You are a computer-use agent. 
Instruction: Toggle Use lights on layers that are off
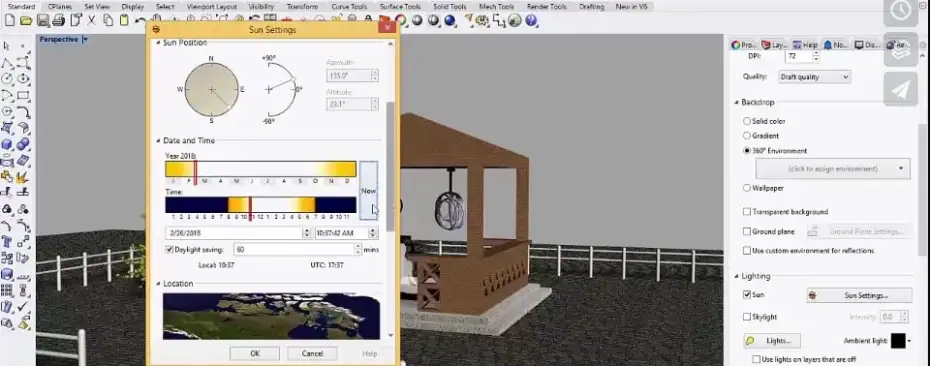tap(756, 359)
